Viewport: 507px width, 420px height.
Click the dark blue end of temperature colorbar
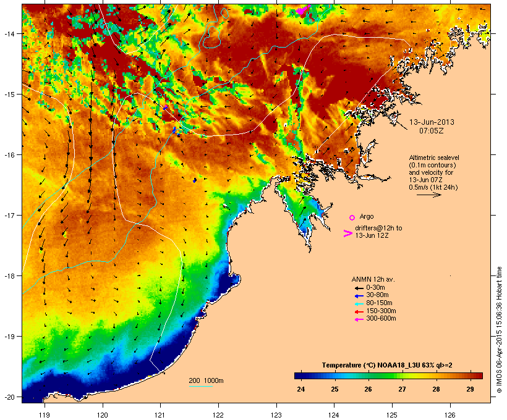[x=299, y=376]
